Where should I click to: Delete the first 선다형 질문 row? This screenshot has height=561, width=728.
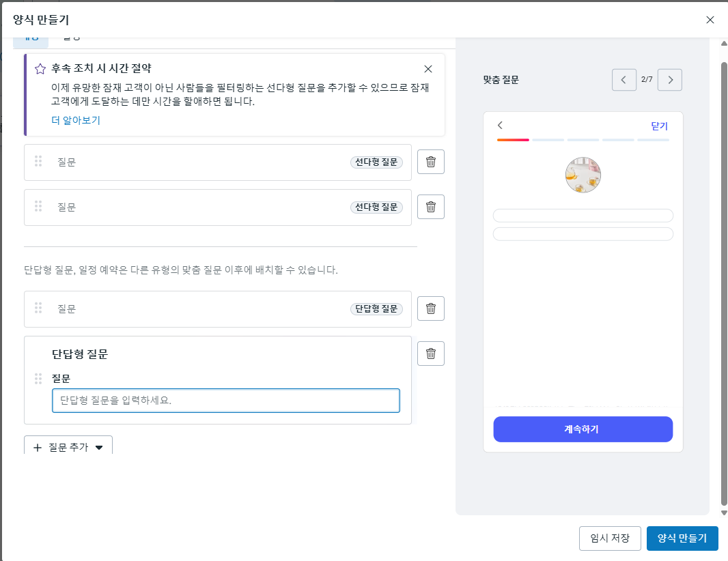coord(430,162)
